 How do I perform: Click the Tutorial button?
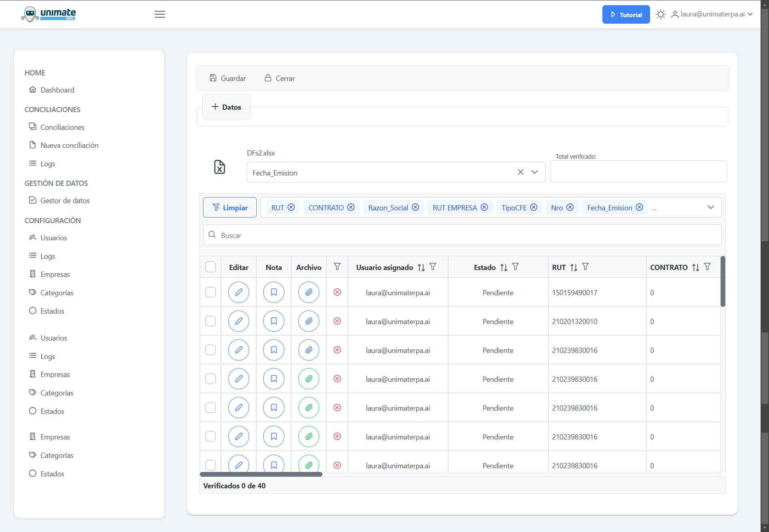click(626, 15)
